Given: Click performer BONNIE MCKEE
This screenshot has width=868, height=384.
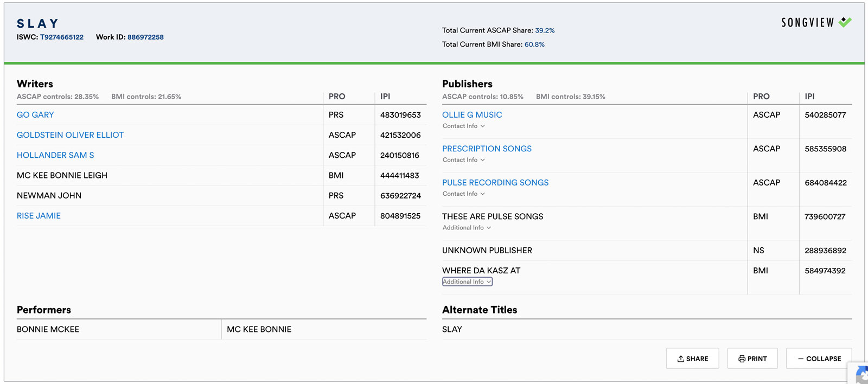Looking at the screenshot, I should 48,330.
